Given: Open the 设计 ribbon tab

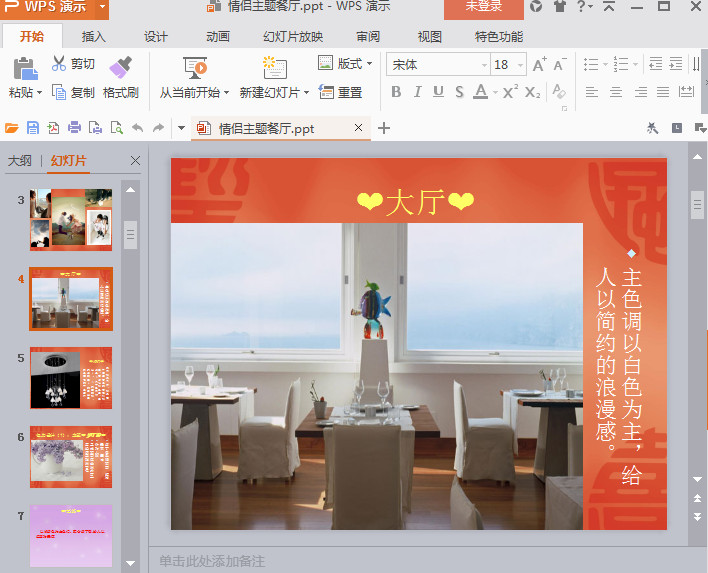Looking at the screenshot, I should coord(156,37).
